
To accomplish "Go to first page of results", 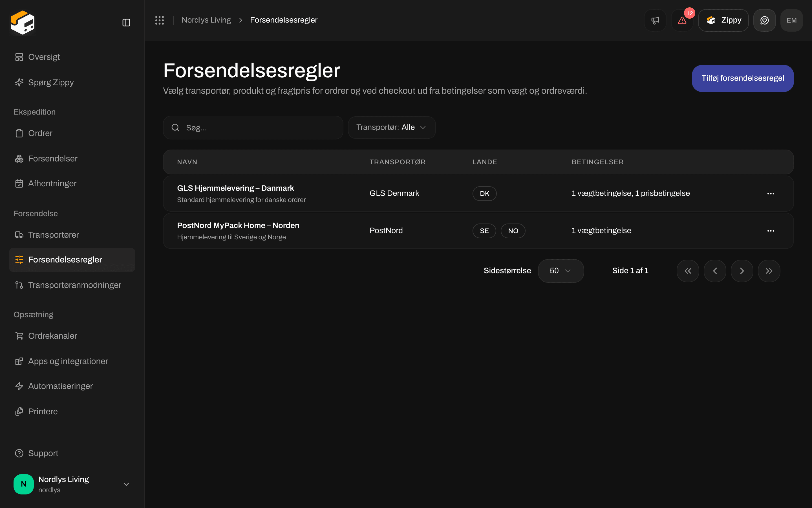I will [x=688, y=271].
